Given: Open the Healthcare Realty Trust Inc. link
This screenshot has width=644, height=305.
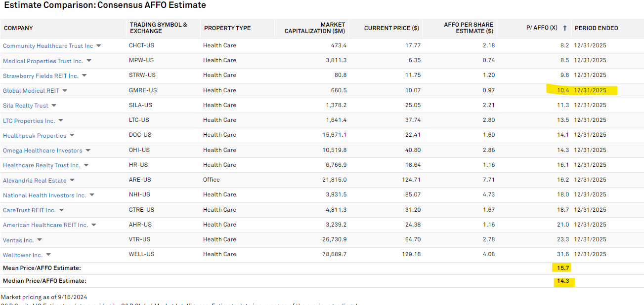Looking at the screenshot, I should click(x=42, y=165).
